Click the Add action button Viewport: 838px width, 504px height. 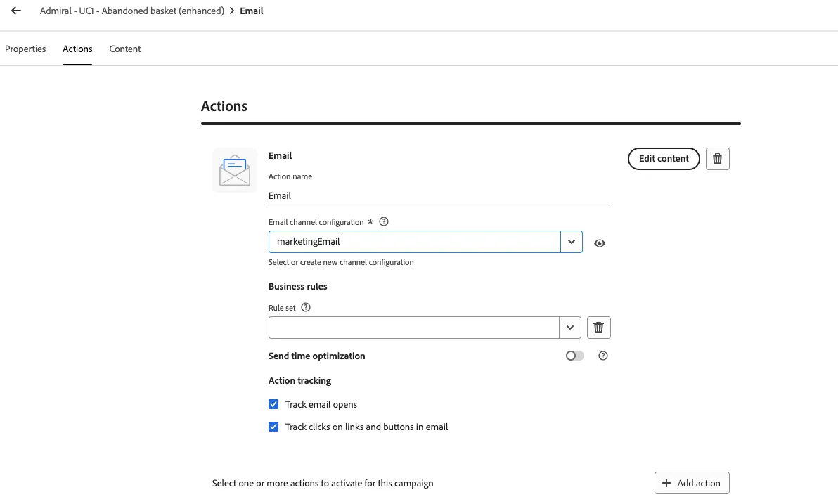tap(692, 483)
